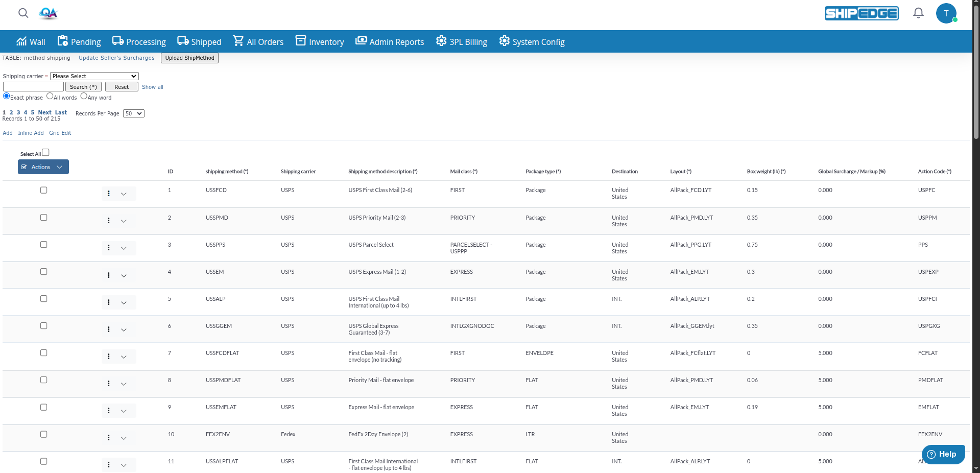Open the notifications bell
The image size is (980, 473).
click(918, 13)
